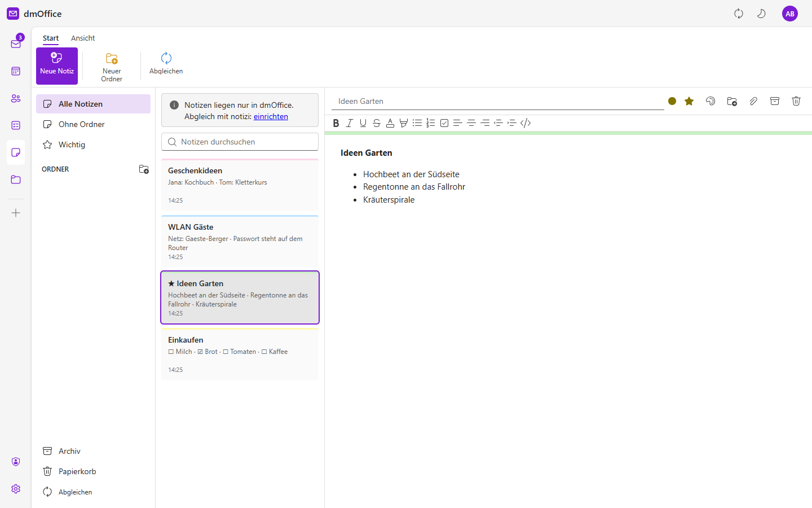This screenshot has height=508, width=812.
Task: Click the sync icon in the title bar
Action: click(739, 14)
